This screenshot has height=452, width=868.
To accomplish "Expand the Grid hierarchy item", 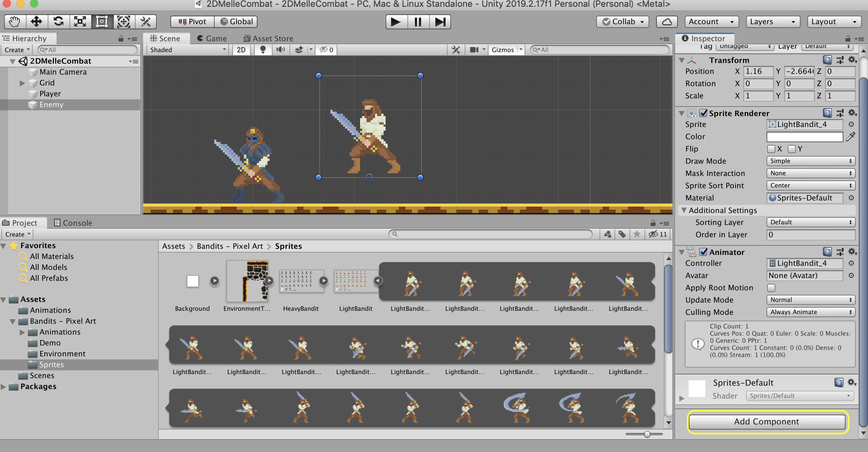I will pos(22,83).
